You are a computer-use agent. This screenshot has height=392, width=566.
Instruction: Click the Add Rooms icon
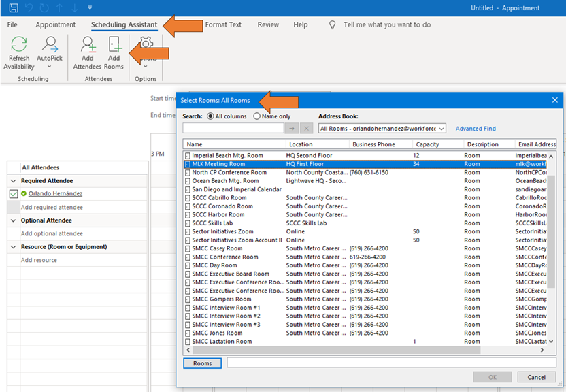(x=114, y=46)
